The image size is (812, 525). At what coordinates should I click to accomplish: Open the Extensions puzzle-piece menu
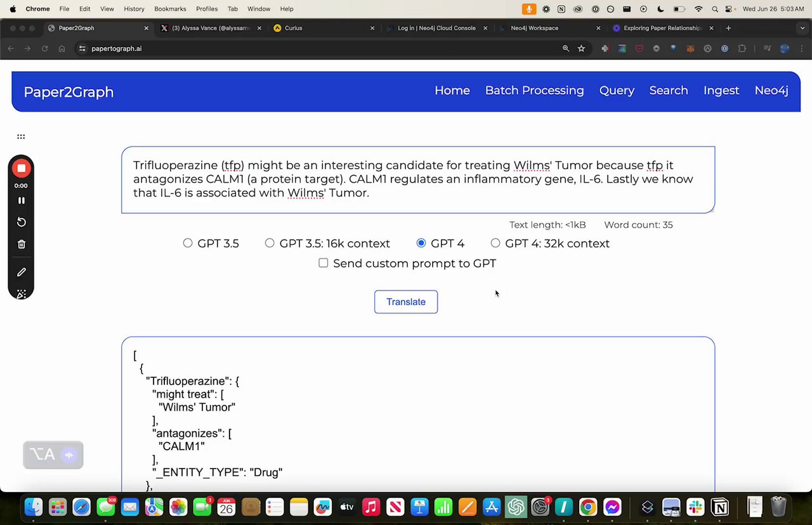742,48
